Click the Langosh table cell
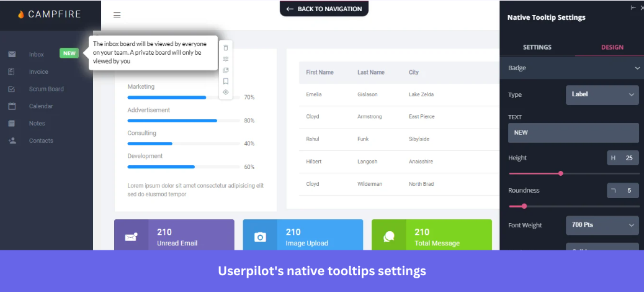644x292 pixels. pos(367,162)
